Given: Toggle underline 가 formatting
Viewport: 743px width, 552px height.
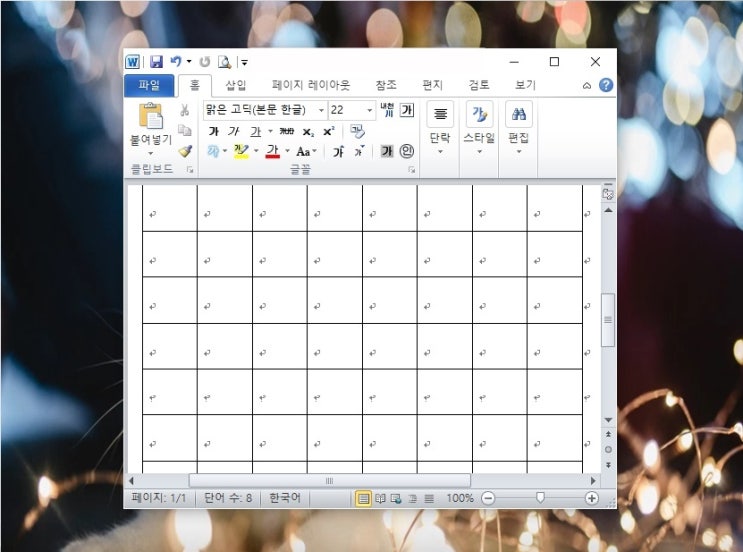Looking at the screenshot, I should click(255, 131).
